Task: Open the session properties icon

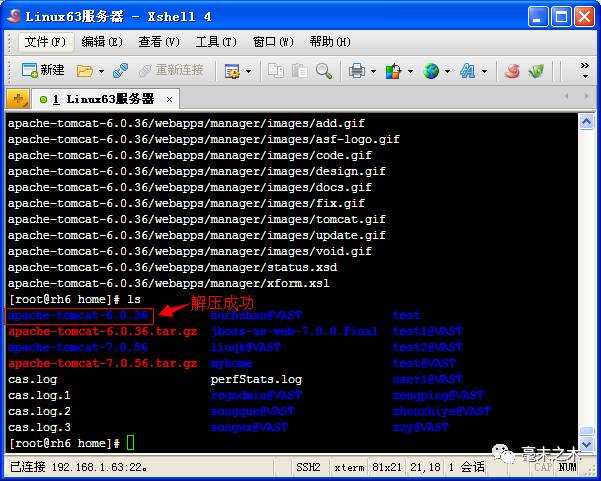Action: coord(232,71)
